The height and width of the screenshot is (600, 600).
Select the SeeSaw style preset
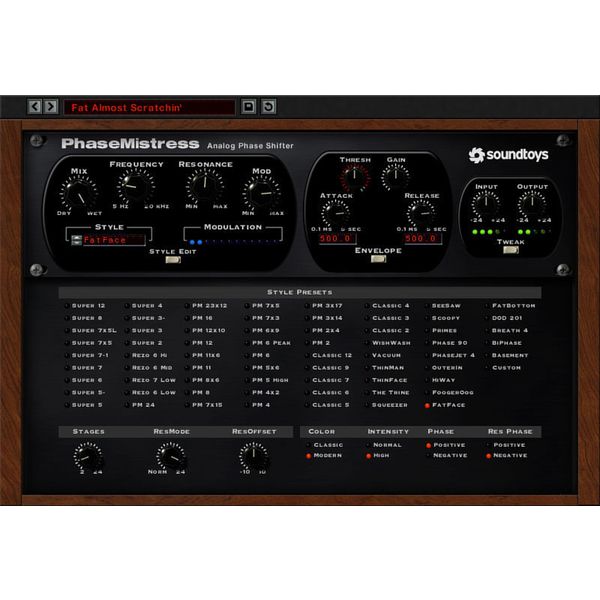point(443,306)
